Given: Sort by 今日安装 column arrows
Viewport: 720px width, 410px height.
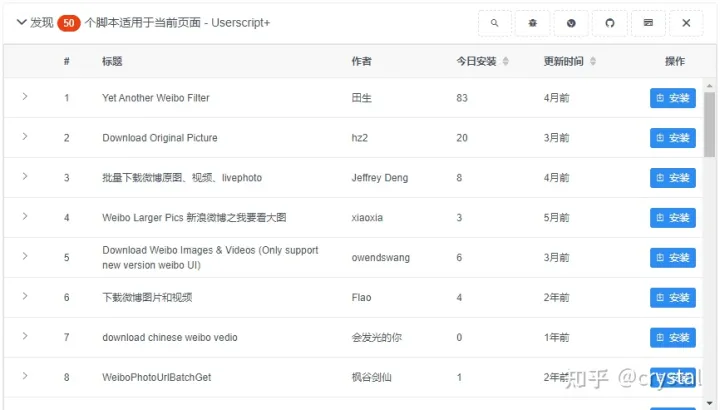Looking at the screenshot, I should click(x=506, y=61).
